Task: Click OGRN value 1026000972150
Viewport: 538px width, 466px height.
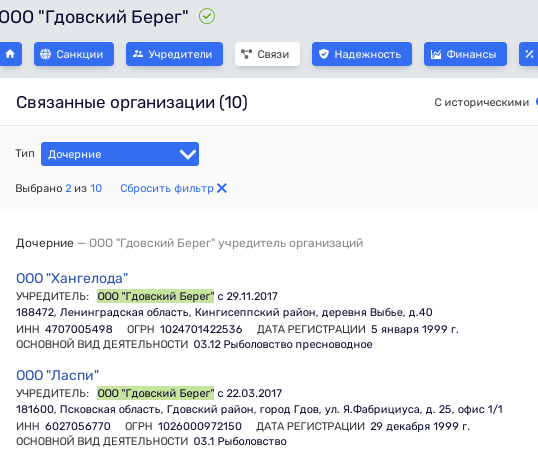Action: tap(200, 426)
